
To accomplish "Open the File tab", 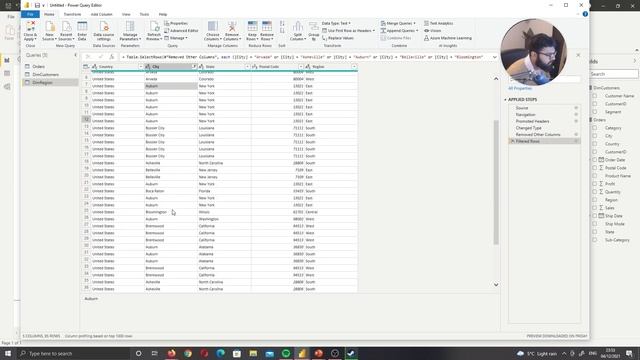I will click(x=30, y=14).
